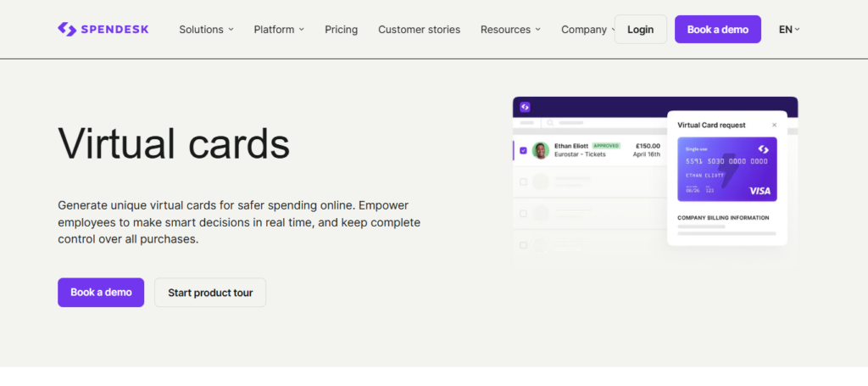Click the VISA logo on card
The image size is (868, 386).
(x=759, y=191)
